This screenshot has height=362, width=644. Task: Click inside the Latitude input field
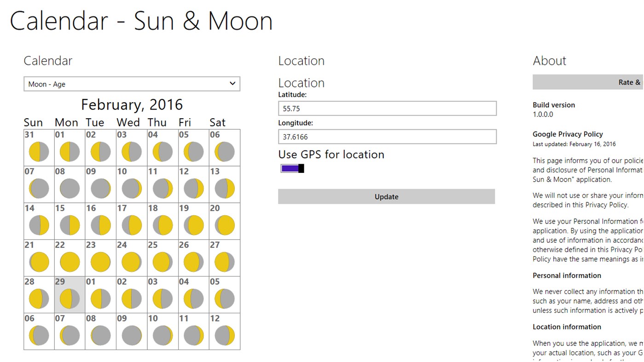(386, 108)
